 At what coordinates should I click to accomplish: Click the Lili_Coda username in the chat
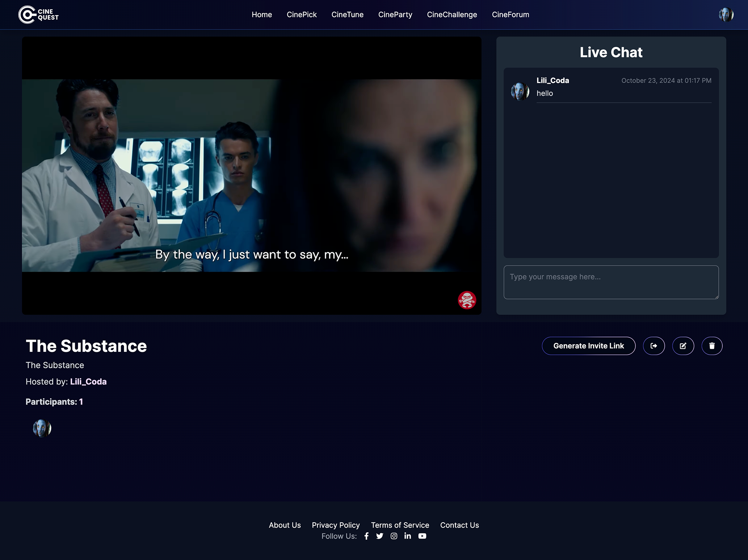point(553,80)
